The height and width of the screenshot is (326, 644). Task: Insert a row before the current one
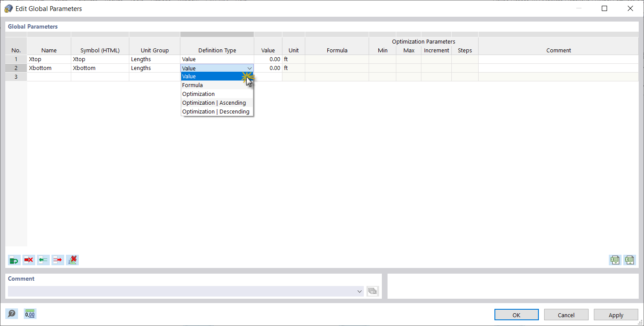coord(43,260)
